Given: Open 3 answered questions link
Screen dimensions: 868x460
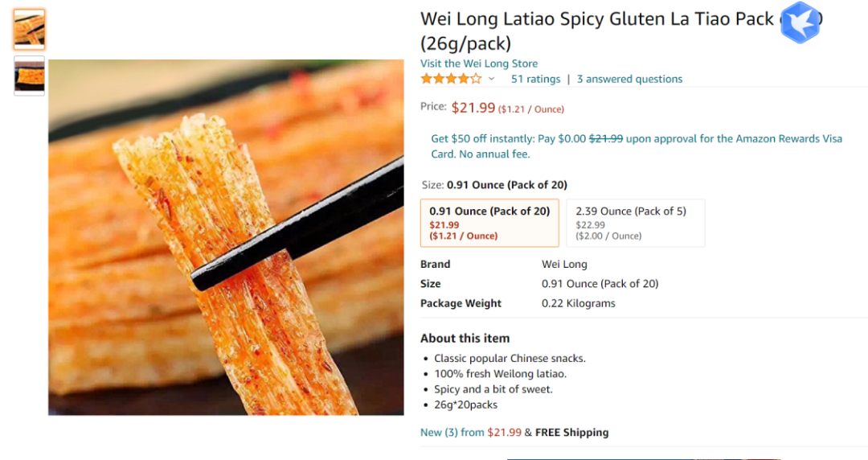Looking at the screenshot, I should (x=629, y=79).
